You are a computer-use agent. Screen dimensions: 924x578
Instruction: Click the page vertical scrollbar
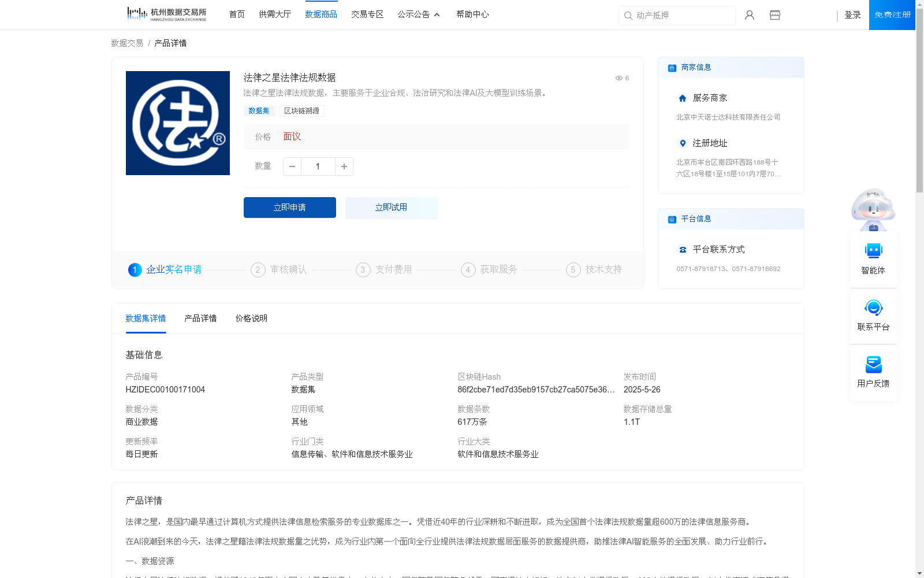(919, 101)
